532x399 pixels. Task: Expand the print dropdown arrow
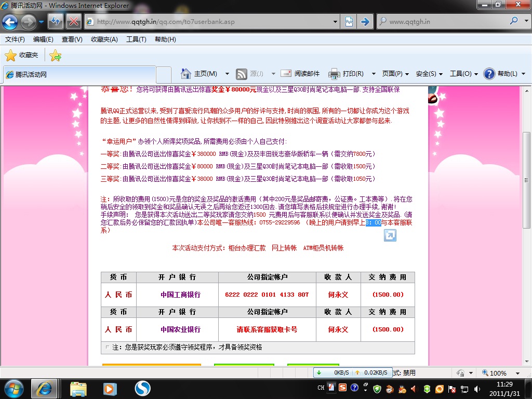[374, 74]
